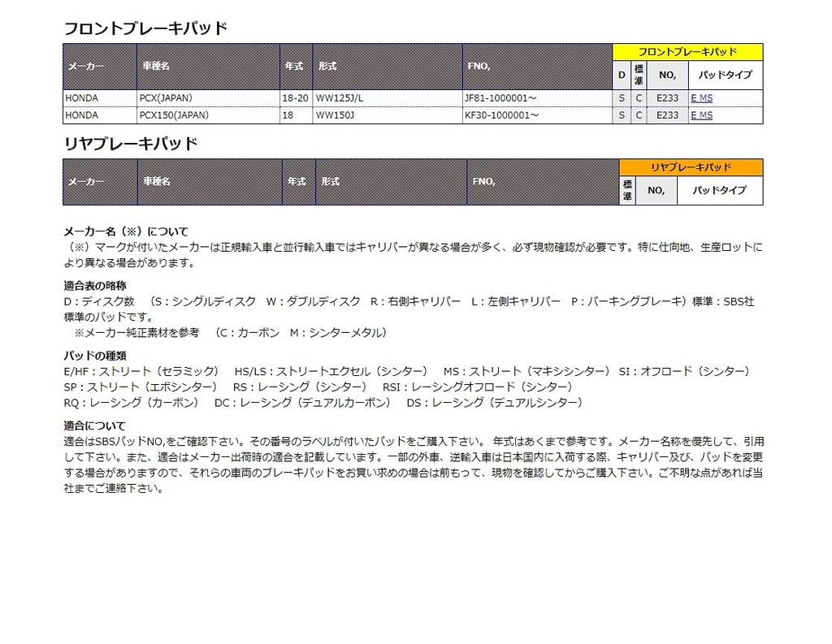Open the E pad type link for PCX(JAPAN)
832x644 pixels.
coord(693,98)
